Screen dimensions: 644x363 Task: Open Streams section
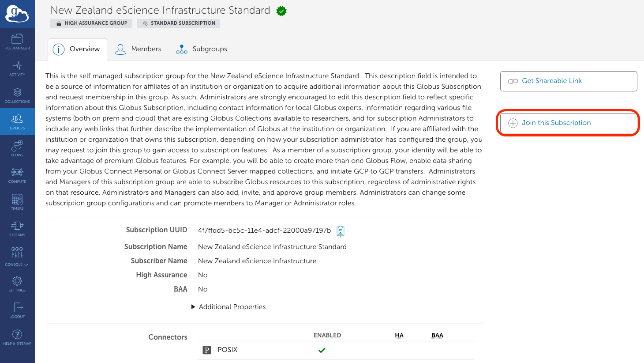[17, 228]
